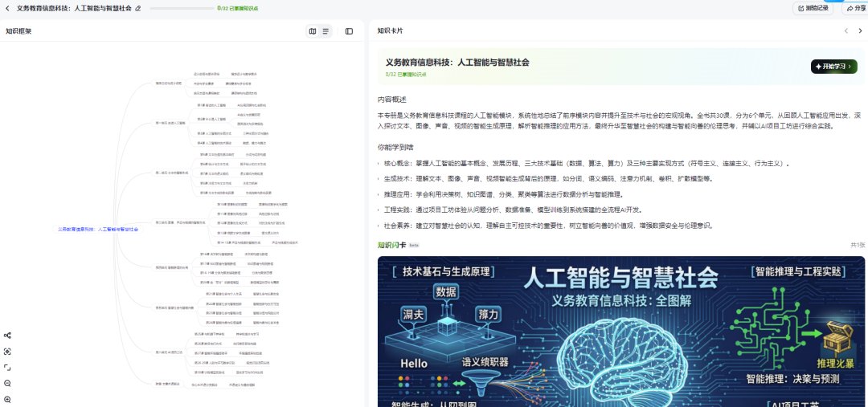Click the 核心概念 bullet item
Image resolution: width=868 pixels, height=407 pixels.
[586, 164]
